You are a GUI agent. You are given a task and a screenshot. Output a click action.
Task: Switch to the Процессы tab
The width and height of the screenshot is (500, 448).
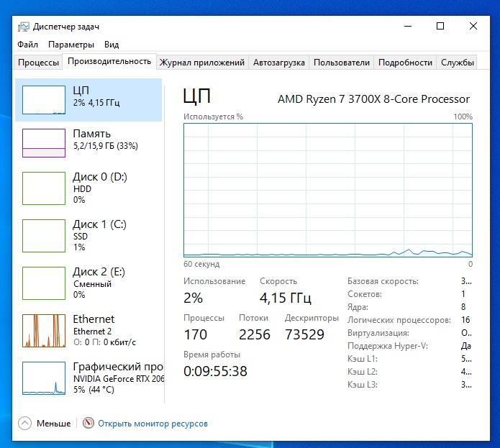click(38, 62)
